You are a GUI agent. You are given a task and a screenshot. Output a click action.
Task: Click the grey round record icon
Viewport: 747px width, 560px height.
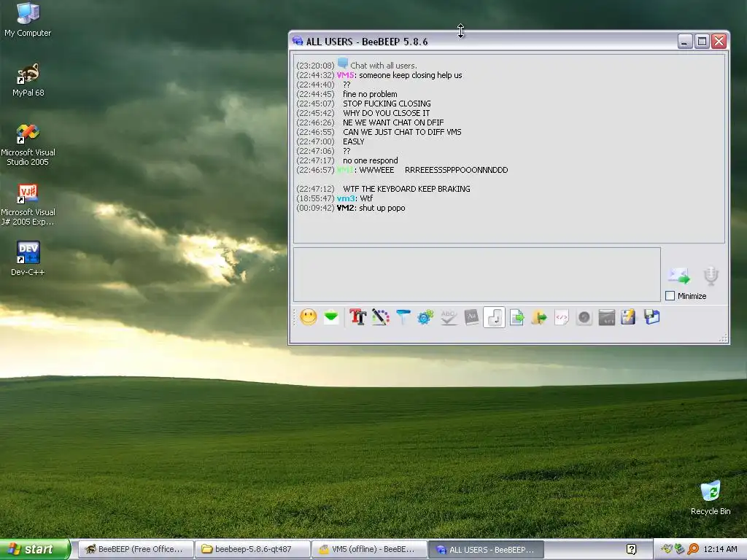584,317
